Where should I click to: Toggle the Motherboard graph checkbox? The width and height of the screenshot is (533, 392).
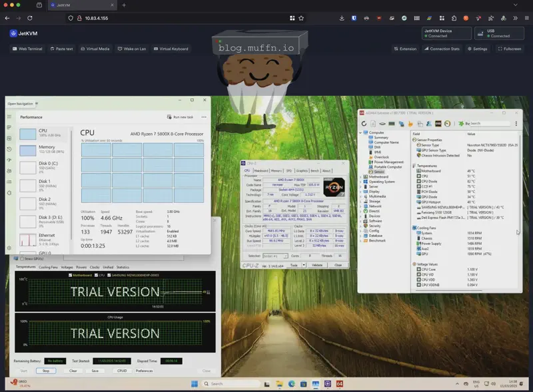(71, 275)
